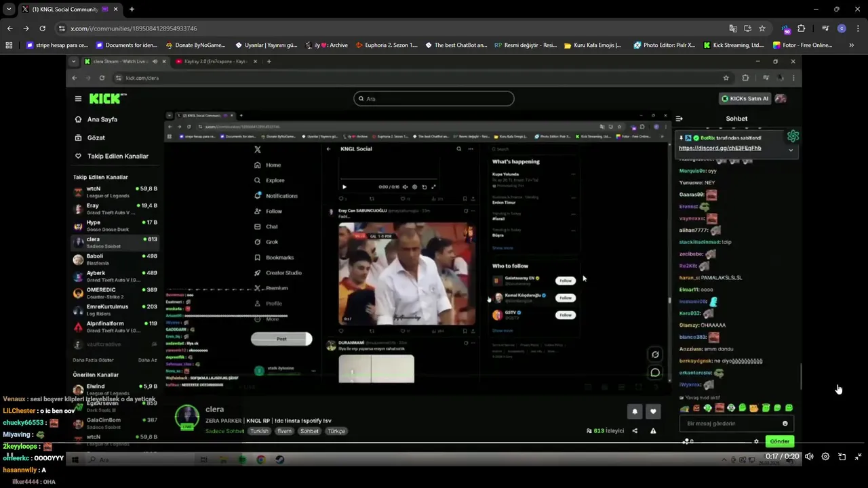Seek on the video progress bar
The image size is (868, 488).
point(434,443)
